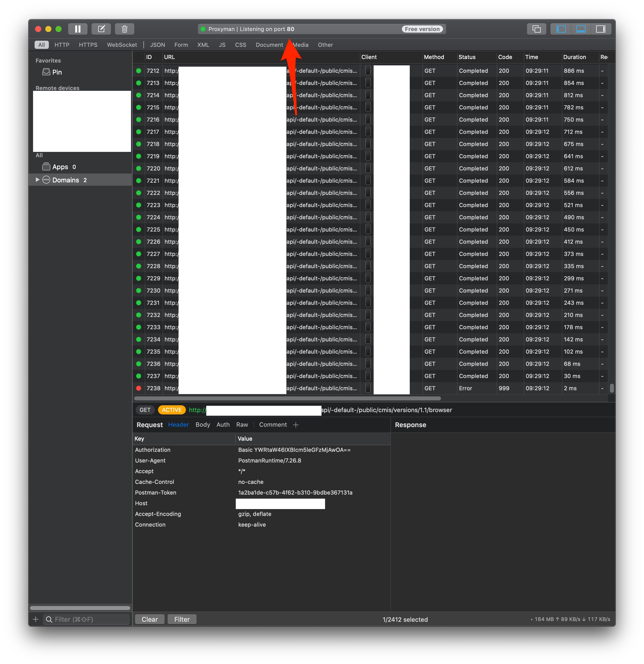Add new request tab with plus icon

[x=295, y=425]
